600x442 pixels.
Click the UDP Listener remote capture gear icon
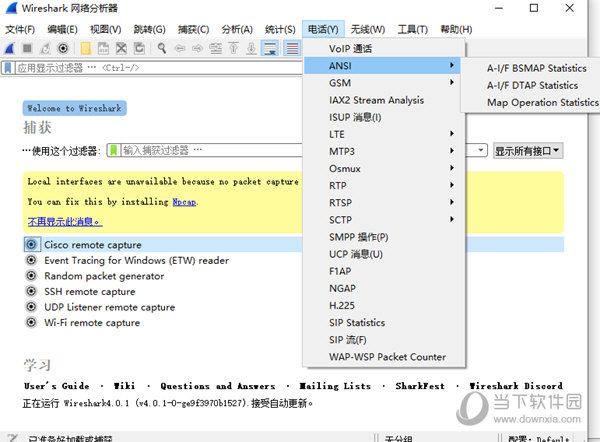(31, 307)
